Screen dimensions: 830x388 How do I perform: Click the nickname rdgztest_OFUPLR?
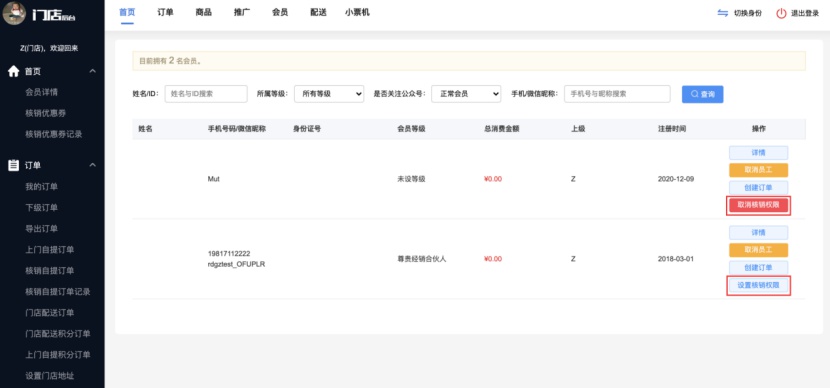(x=236, y=264)
